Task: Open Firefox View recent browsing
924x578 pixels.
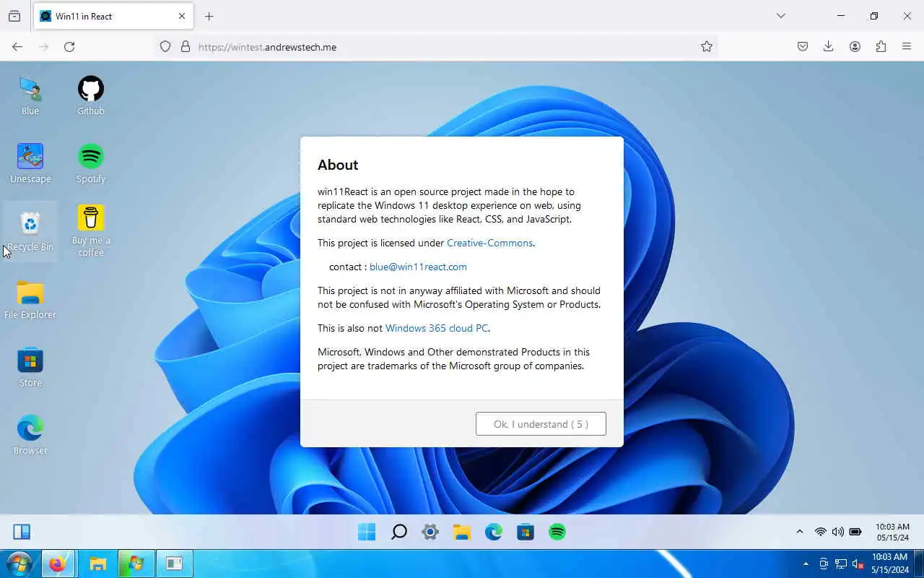Action: [x=14, y=16]
